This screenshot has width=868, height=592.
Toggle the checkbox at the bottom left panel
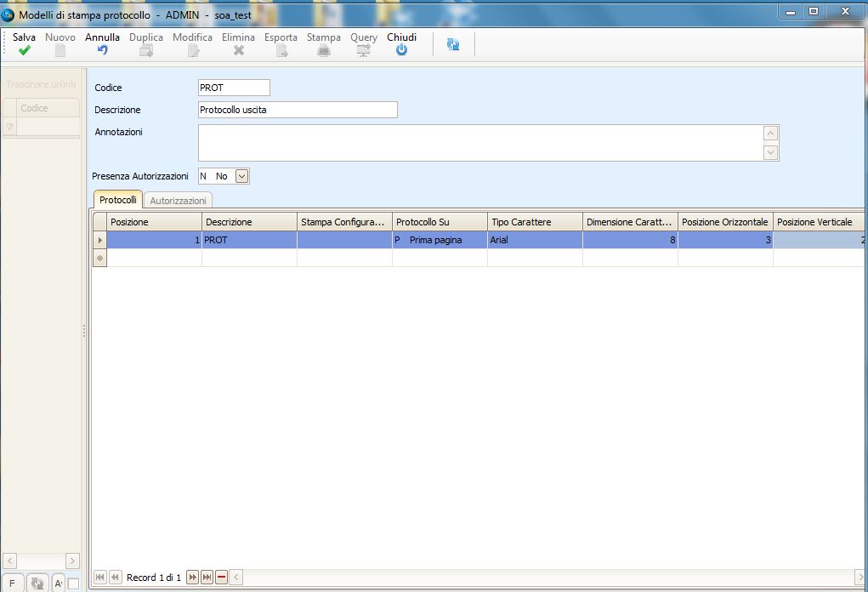tap(73, 583)
